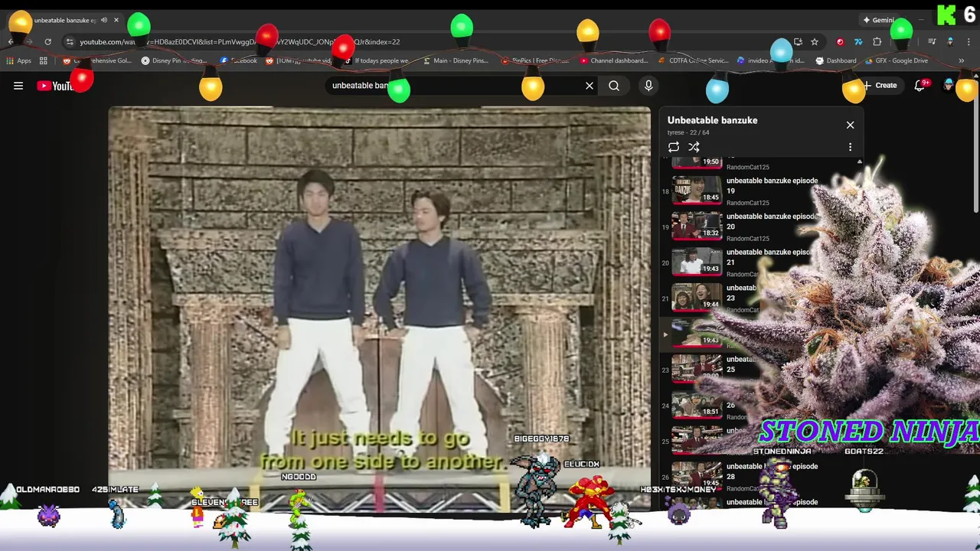This screenshot has width=980, height=551.
Task: Open the CDTFA Online Services bookmark
Action: point(693,60)
